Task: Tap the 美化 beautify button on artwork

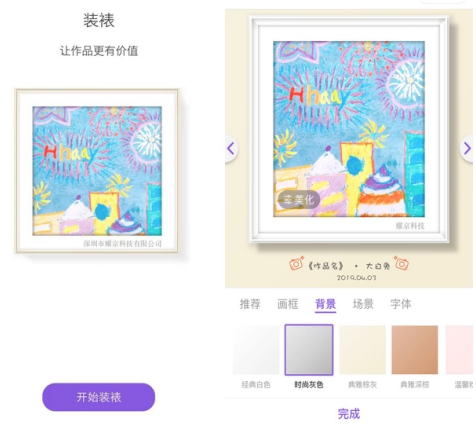Action: coord(299,200)
